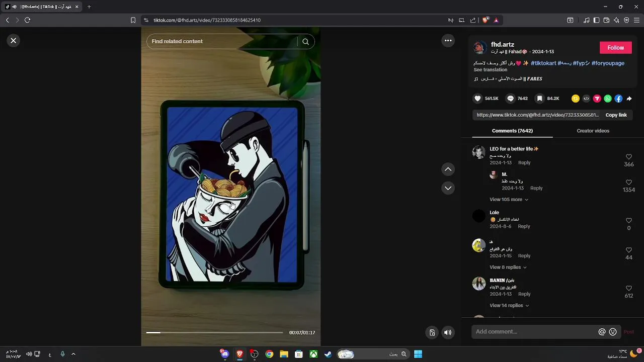The image size is (644, 362).
Task: Open the browser hamburger menu
Action: 636,20
